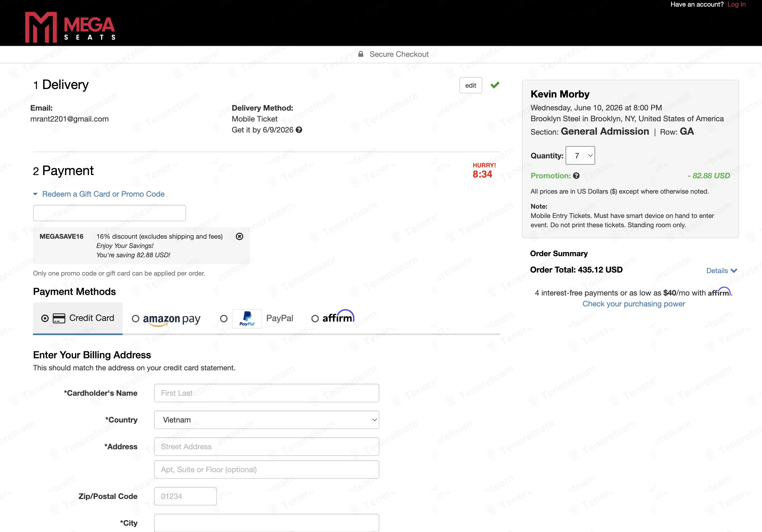Click the City input field
This screenshot has width=762, height=532.
(x=267, y=523)
